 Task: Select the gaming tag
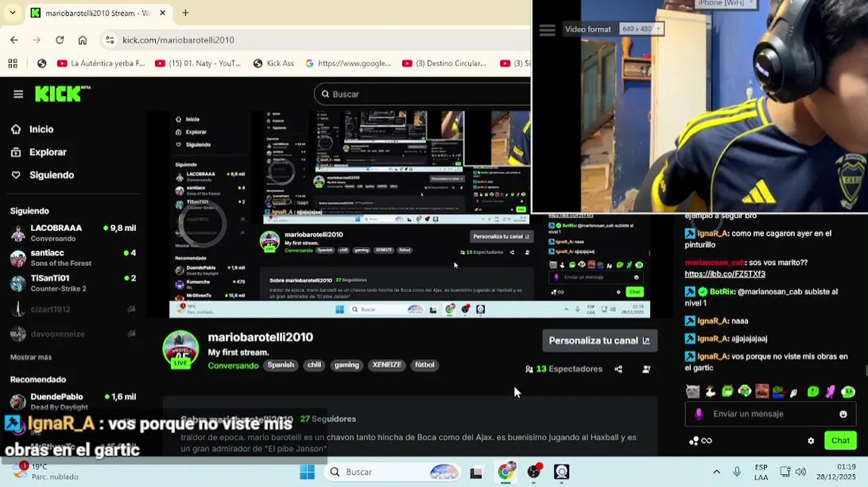pyautogui.click(x=347, y=365)
